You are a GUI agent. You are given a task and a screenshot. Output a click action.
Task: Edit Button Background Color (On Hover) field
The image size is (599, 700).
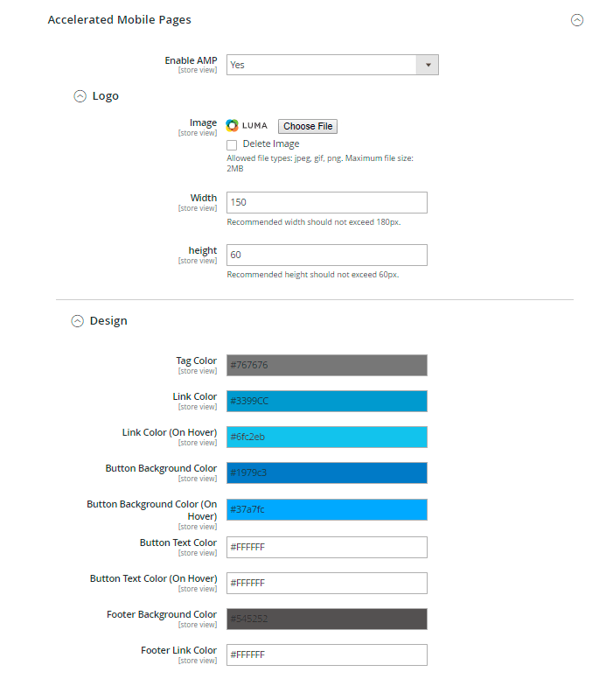point(326,509)
